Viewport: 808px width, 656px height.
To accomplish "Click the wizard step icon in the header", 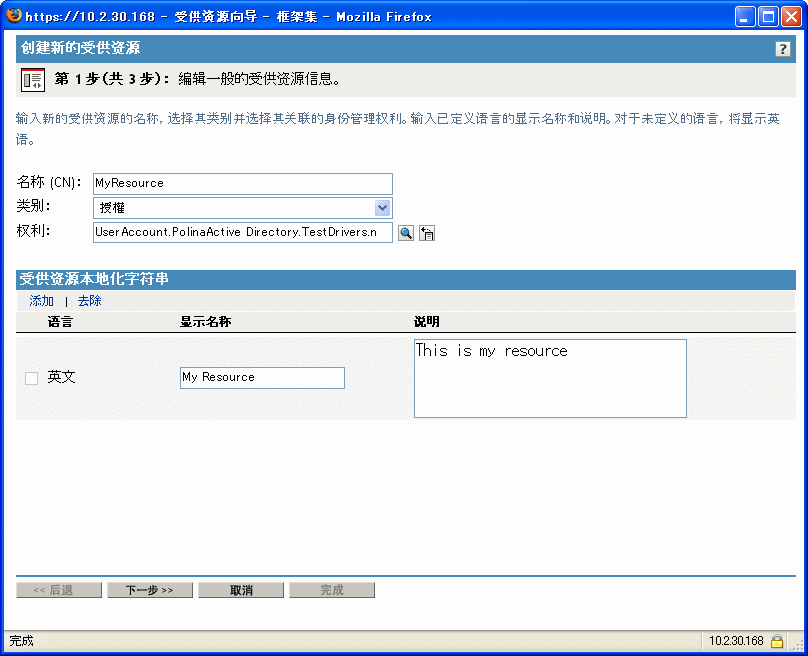I will [x=32, y=79].
